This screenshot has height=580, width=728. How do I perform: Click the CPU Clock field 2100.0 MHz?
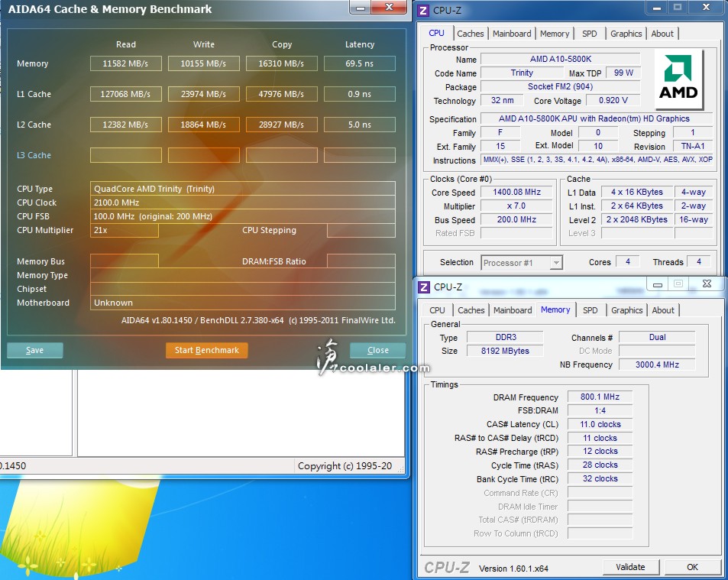click(243, 203)
